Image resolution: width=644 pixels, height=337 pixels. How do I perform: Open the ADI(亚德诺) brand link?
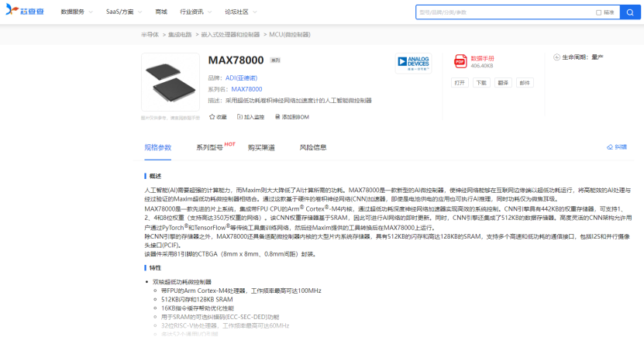coord(241,78)
